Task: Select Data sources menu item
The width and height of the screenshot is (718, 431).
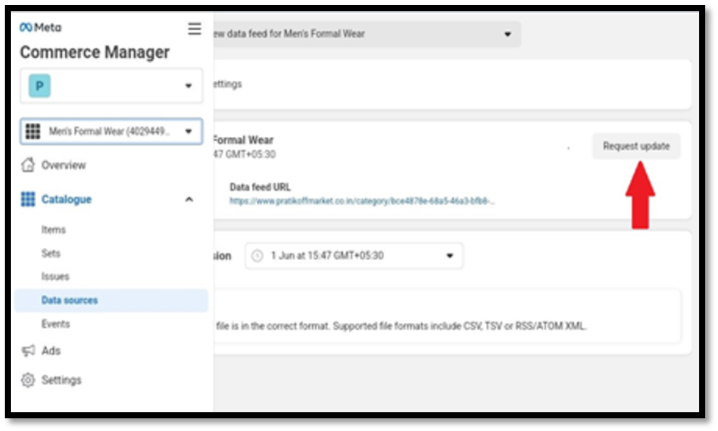Action: 69,300
